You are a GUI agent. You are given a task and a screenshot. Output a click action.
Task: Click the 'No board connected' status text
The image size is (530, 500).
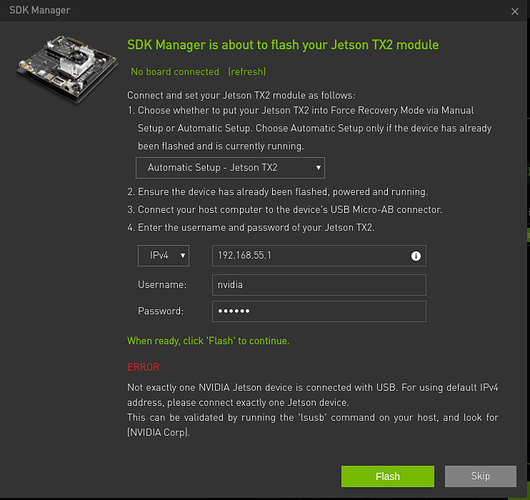175,72
